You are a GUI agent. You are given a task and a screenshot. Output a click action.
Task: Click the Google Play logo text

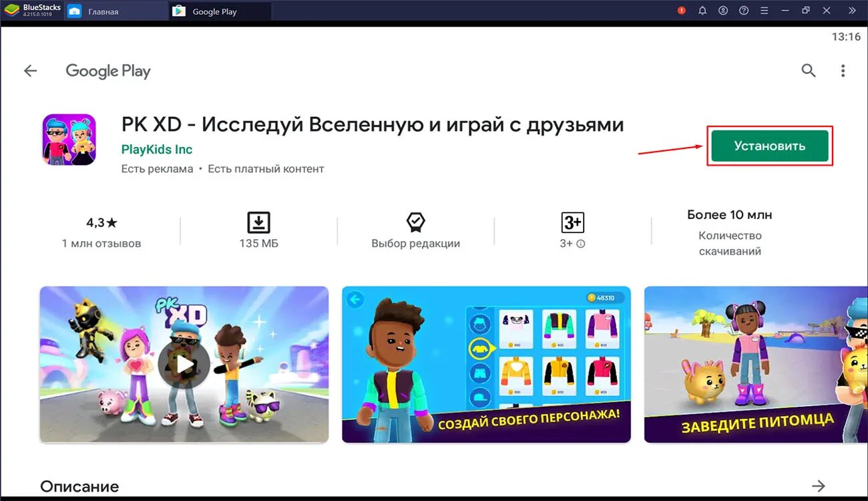(108, 71)
